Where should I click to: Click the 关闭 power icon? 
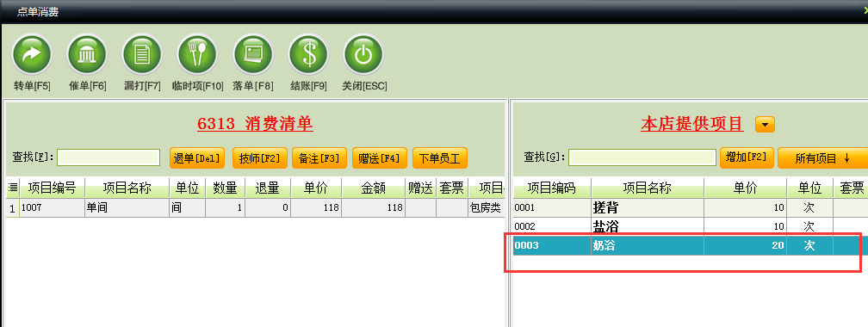point(363,55)
